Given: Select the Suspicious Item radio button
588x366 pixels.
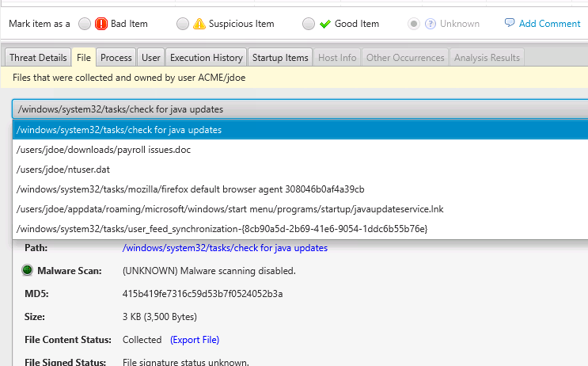Looking at the screenshot, I should (183, 24).
